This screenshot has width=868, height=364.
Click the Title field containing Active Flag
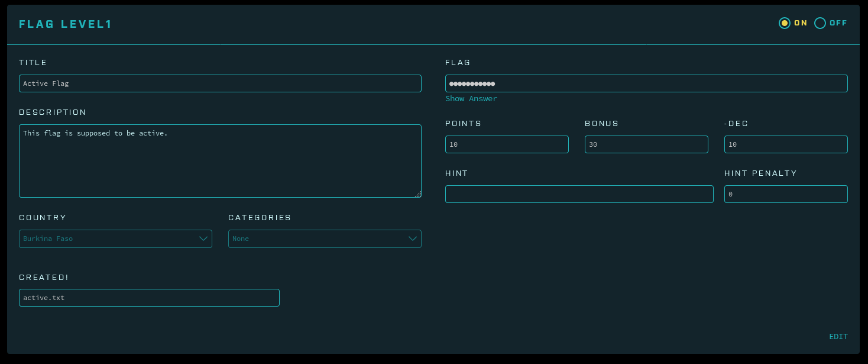220,83
